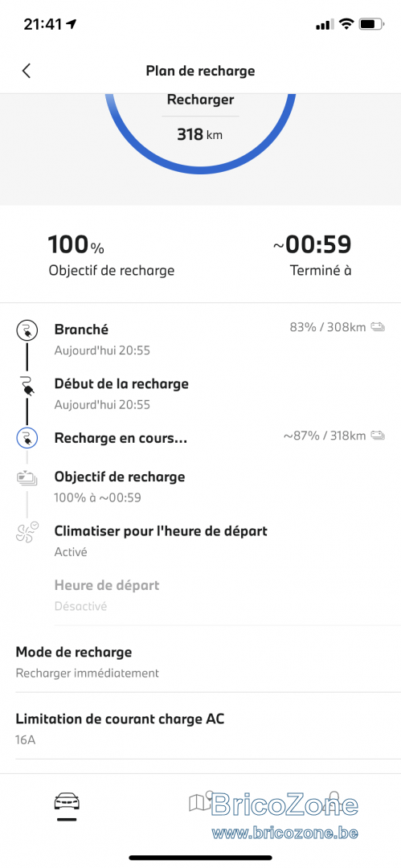Tap the charging cable icon for Début de la recharge
This screenshot has height=868, width=401.
(27, 385)
